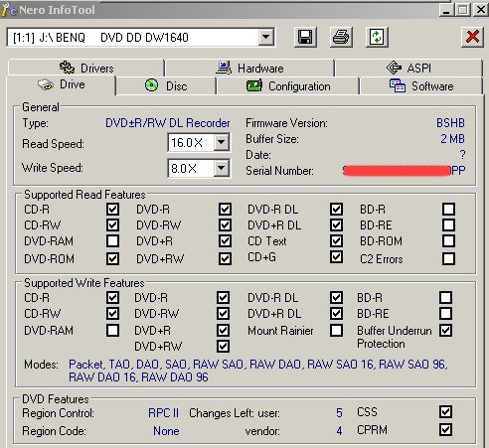
Task: Open the Configuration tab
Action: point(288,86)
